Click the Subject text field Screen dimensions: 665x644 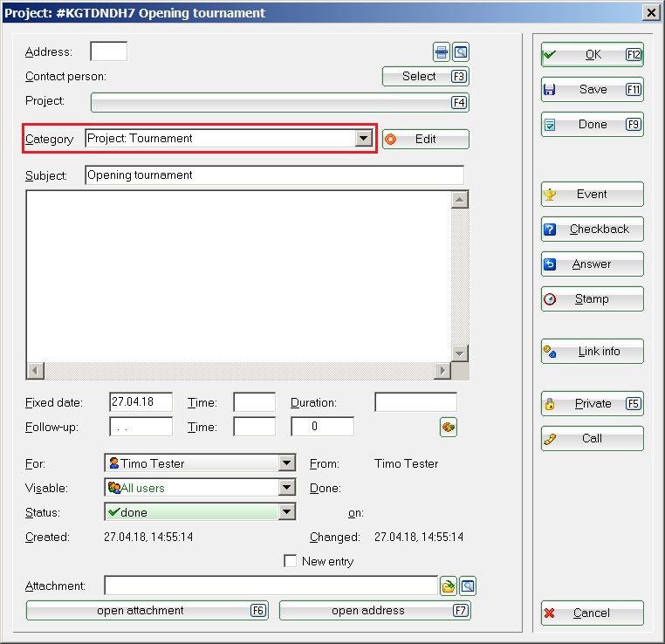274,175
